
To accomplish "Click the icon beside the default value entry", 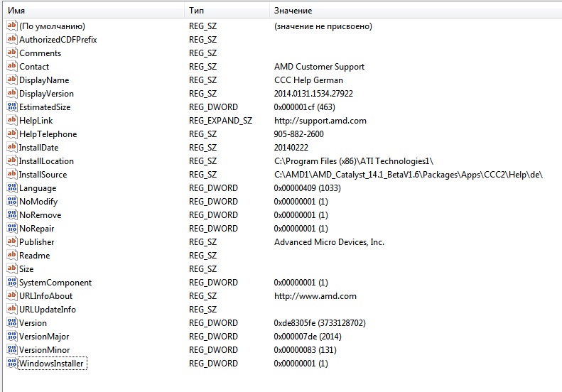I will (x=11, y=26).
